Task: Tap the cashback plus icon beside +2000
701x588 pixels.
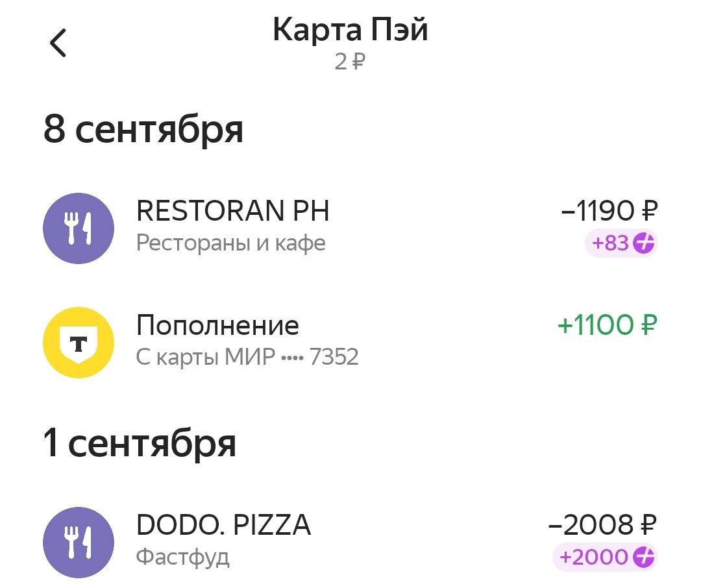Action: pyautogui.click(x=641, y=557)
